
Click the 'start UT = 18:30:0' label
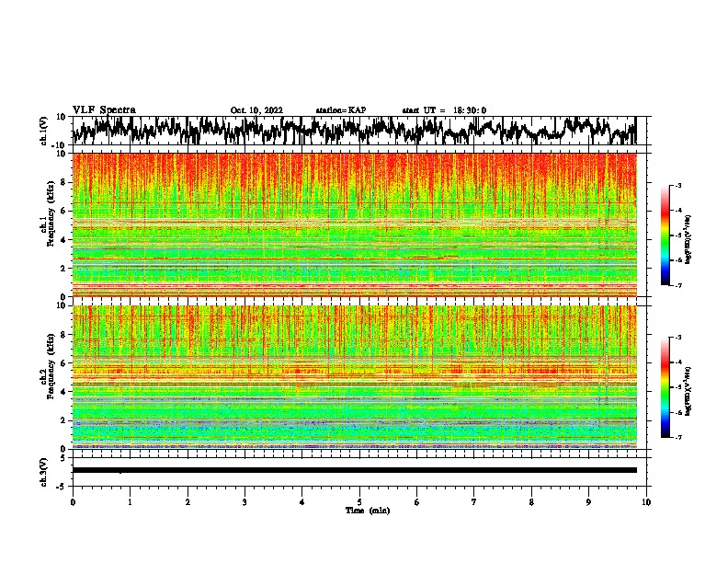(444, 110)
